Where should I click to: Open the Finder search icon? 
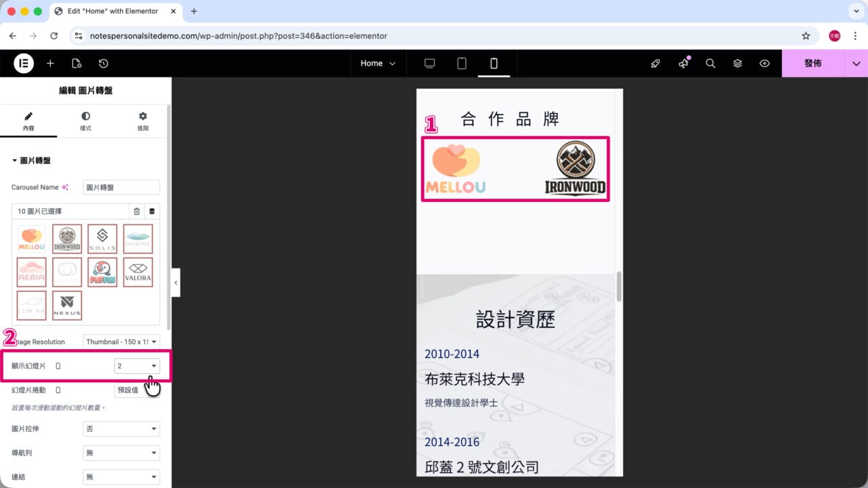coord(711,63)
